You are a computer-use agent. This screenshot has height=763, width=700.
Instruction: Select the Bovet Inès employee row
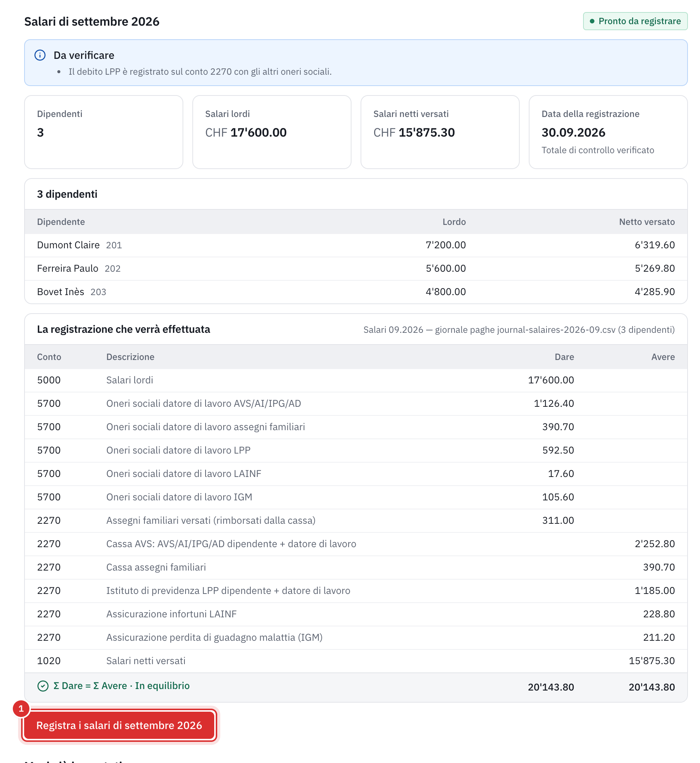(356, 292)
